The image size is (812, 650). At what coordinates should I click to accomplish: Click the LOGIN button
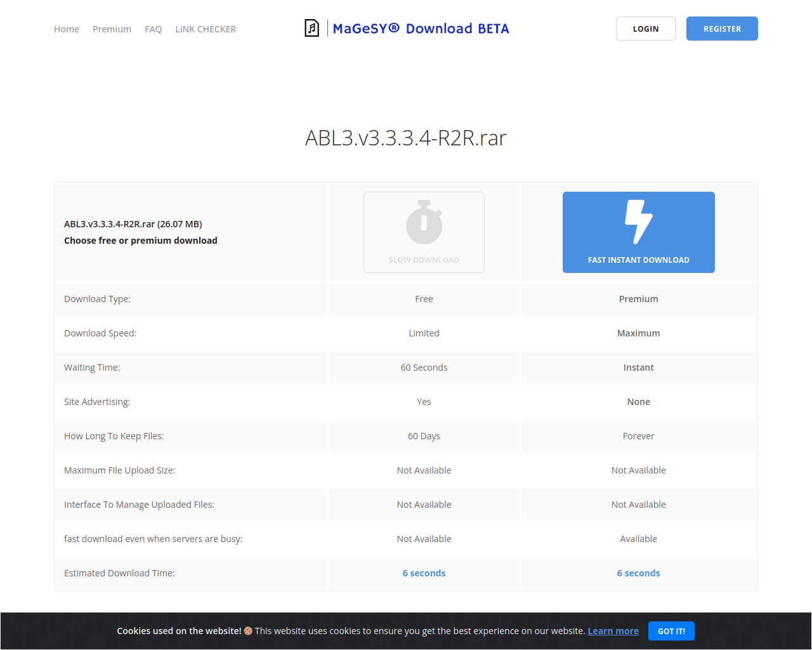[646, 29]
